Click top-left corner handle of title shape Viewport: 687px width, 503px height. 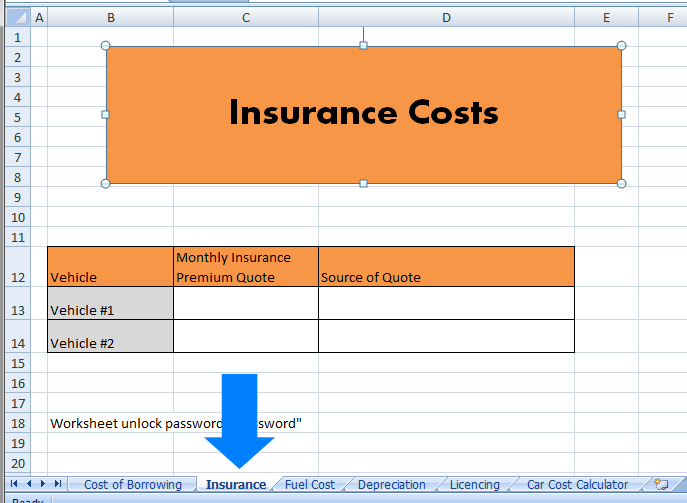pyautogui.click(x=105, y=46)
